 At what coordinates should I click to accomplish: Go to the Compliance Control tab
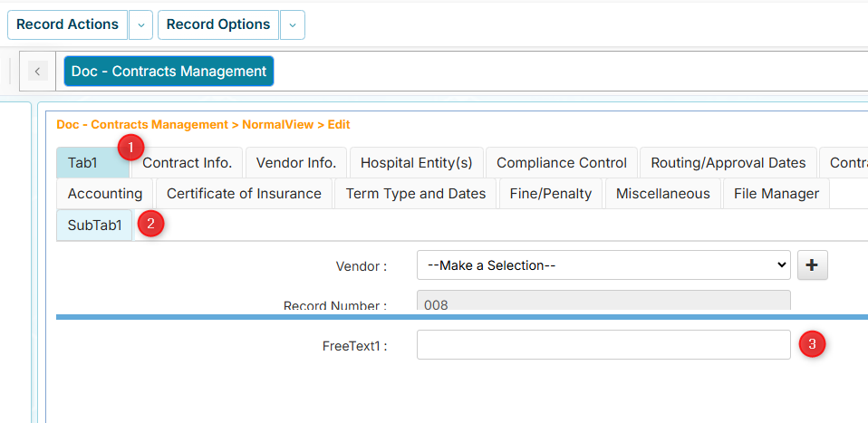pos(561,163)
